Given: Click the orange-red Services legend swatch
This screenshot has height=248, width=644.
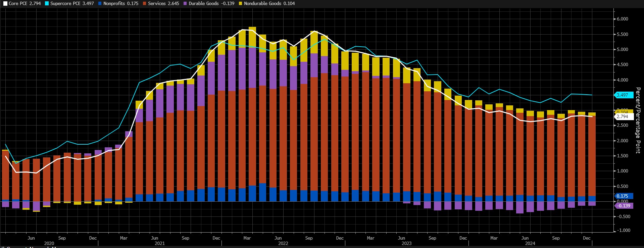Looking at the screenshot, I should pos(145,3).
